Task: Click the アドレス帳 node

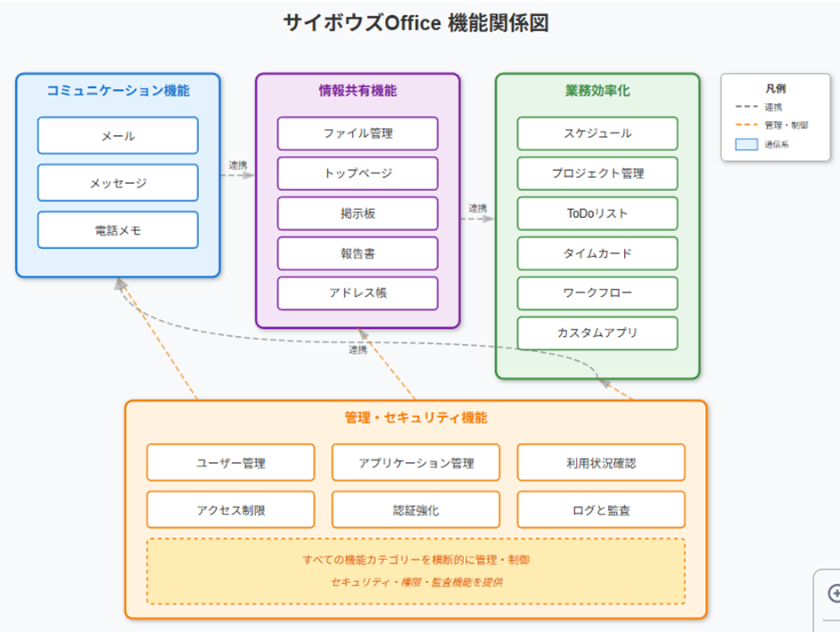Action: [x=357, y=293]
